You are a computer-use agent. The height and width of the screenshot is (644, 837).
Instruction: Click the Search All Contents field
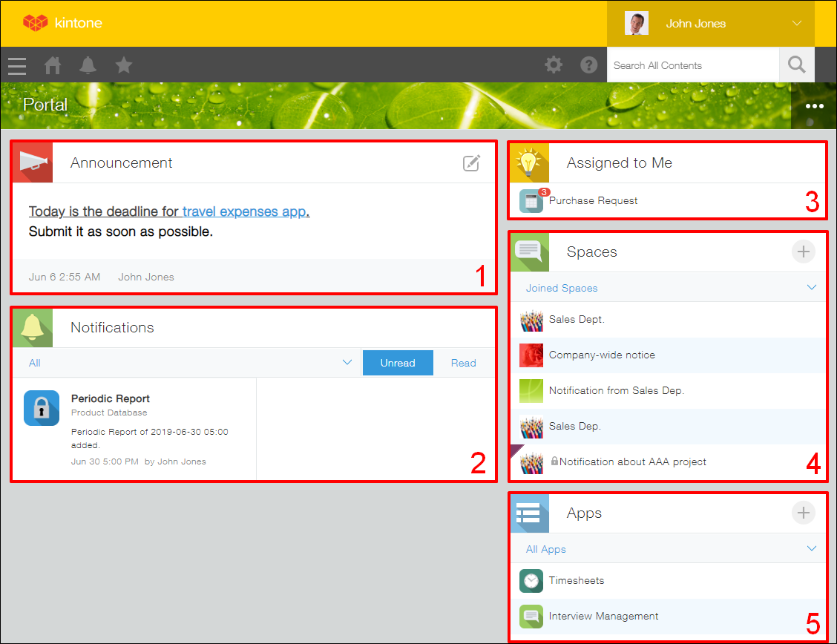coord(692,65)
